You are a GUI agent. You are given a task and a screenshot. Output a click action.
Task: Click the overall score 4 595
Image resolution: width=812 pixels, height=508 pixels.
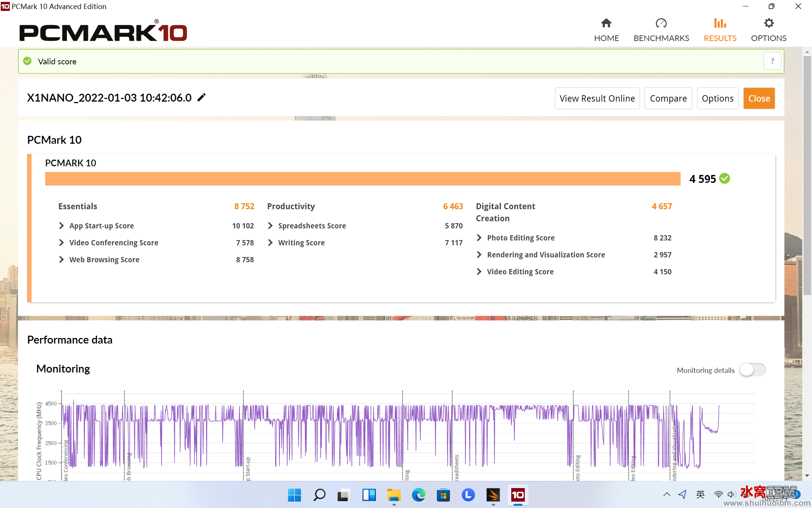coord(703,179)
